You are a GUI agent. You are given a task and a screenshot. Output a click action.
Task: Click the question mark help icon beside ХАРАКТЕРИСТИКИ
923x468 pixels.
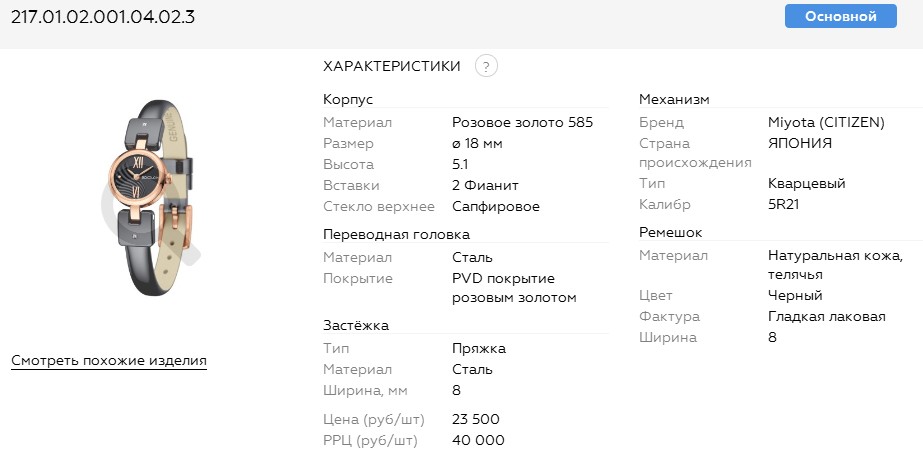(x=486, y=66)
